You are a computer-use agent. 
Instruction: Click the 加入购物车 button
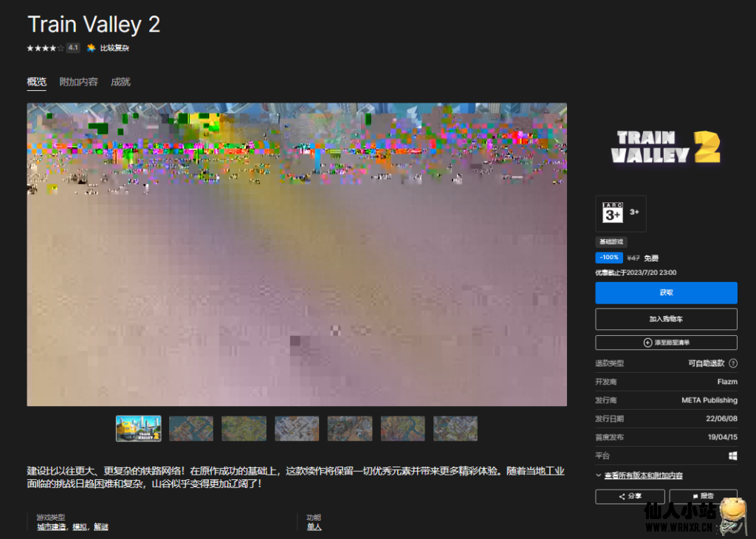click(667, 319)
